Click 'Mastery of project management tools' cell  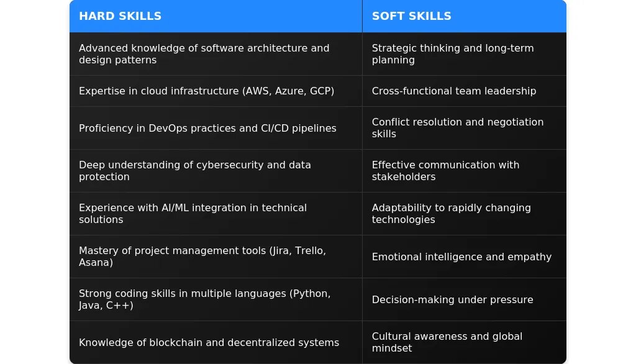point(216,257)
